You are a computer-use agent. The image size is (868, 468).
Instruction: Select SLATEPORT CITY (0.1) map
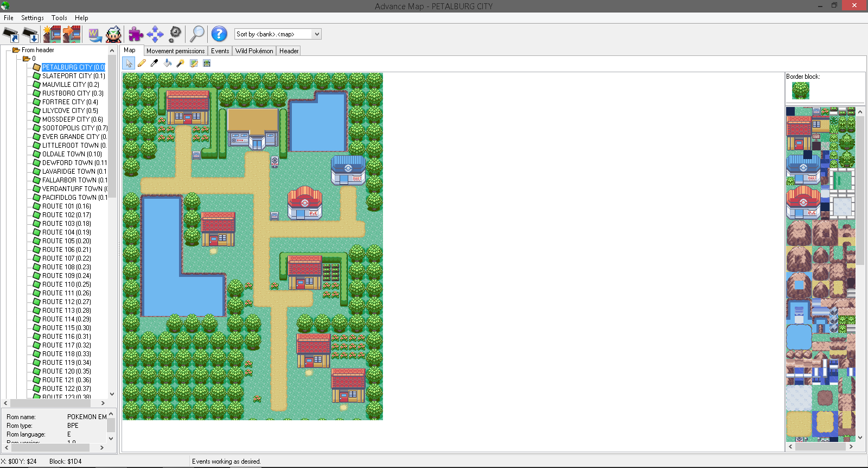tap(74, 76)
